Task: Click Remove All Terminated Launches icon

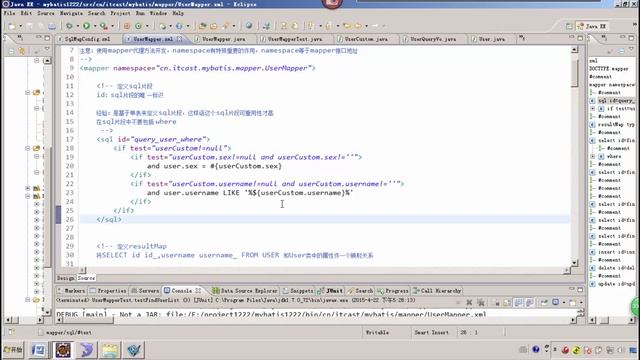Action: point(481,302)
